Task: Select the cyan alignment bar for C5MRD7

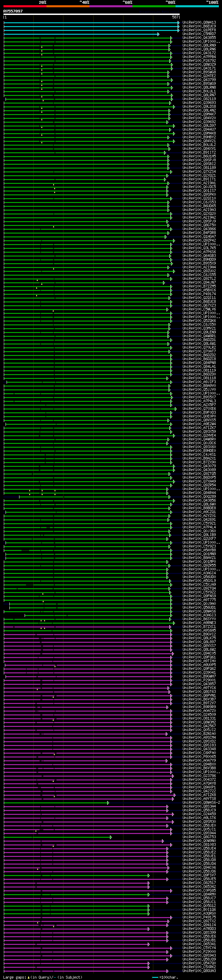Action: click(82, 34)
